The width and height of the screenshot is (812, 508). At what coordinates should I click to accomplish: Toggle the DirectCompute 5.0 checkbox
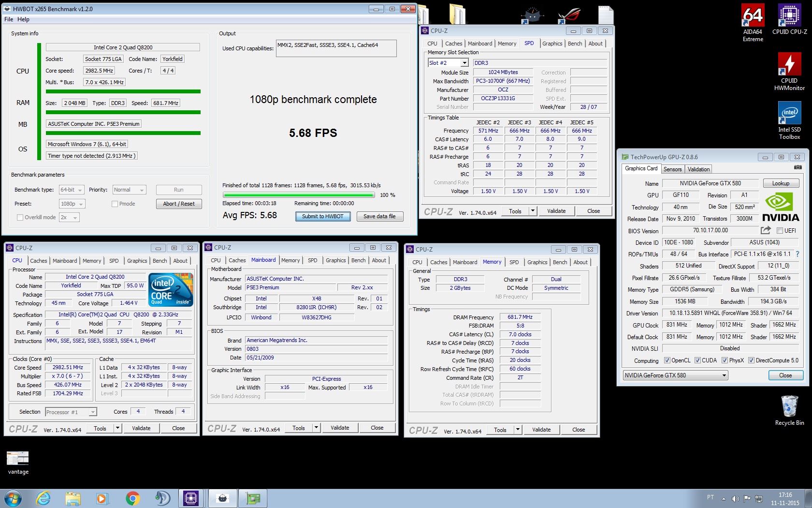tap(751, 360)
